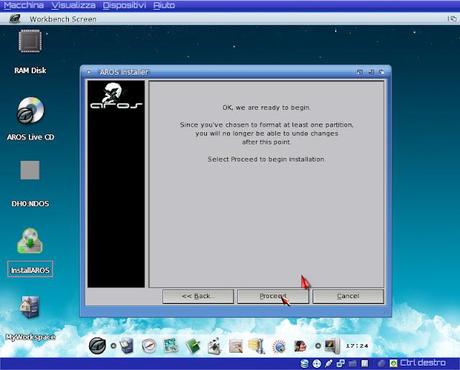The image size is (460, 370).
Task: Select the InstallAROS desktop icon
Action: [30, 241]
